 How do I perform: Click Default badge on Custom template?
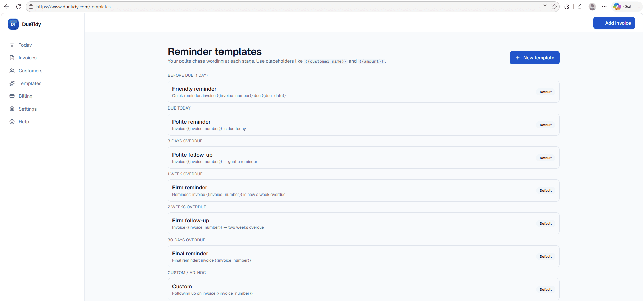click(x=546, y=289)
